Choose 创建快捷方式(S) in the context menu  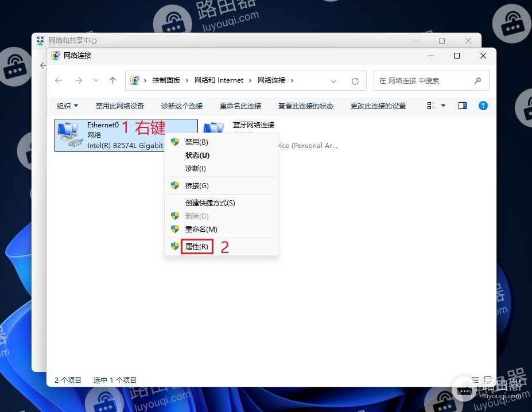click(x=221, y=203)
